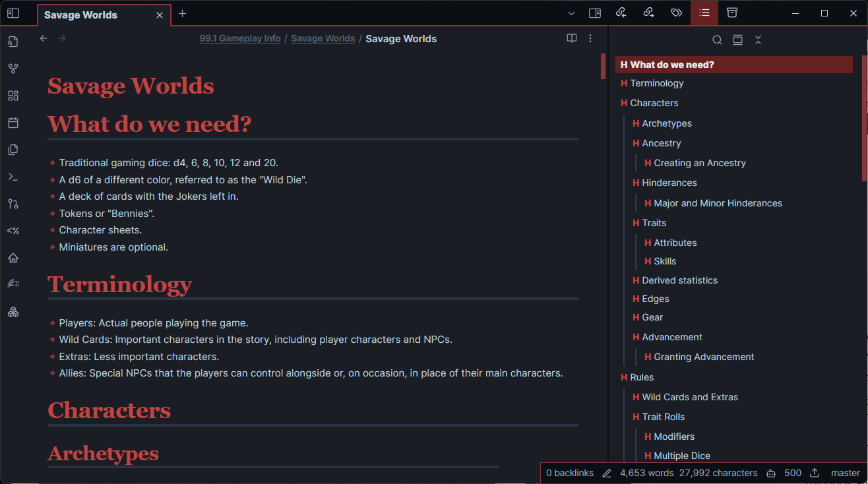The width and height of the screenshot is (868, 484).
Task: Collapse all outline headings
Action: (758, 40)
